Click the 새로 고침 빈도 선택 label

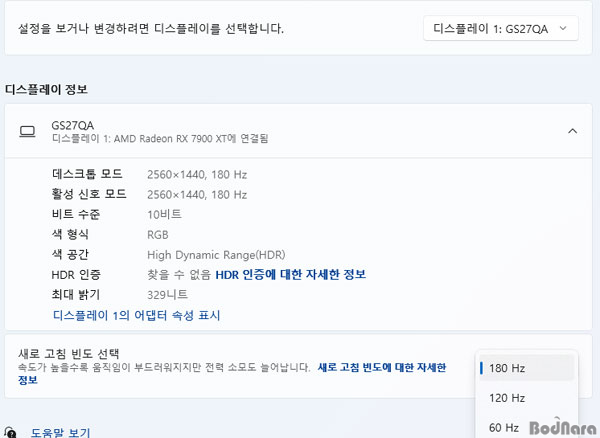coord(68,353)
